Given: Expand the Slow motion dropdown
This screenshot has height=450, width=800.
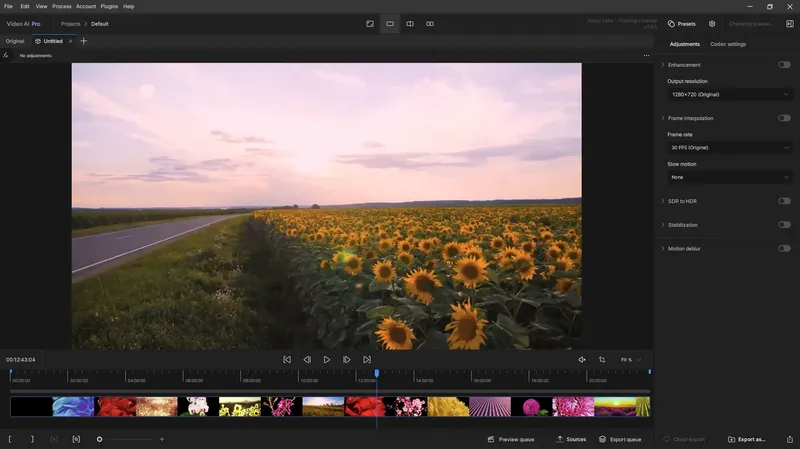Looking at the screenshot, I should 730,177.
